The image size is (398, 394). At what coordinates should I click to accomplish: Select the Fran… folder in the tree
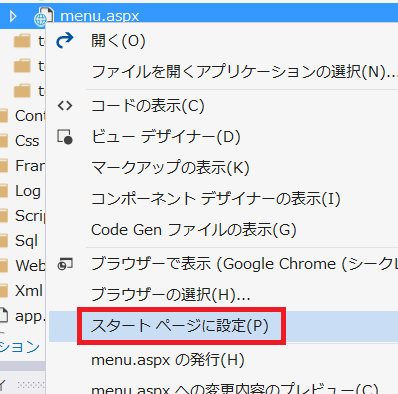[30, 166]
